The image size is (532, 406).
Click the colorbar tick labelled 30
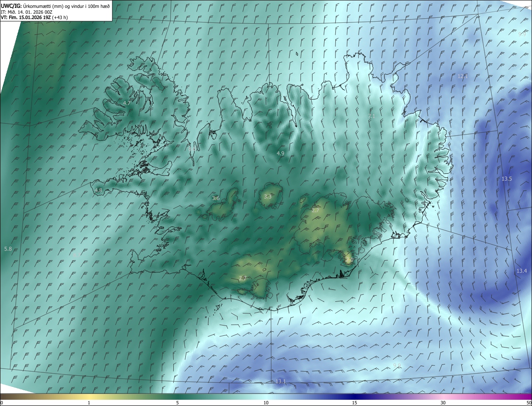[x=443, y=403]
